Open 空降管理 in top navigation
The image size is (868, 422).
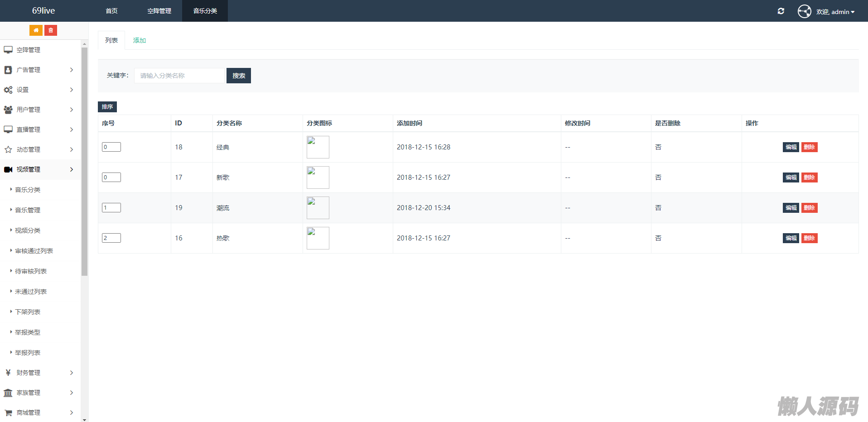point(159,11)
